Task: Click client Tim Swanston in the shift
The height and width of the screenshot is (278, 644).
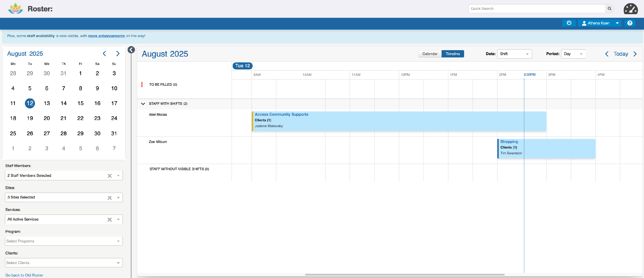Action: (x=511, y=153)
